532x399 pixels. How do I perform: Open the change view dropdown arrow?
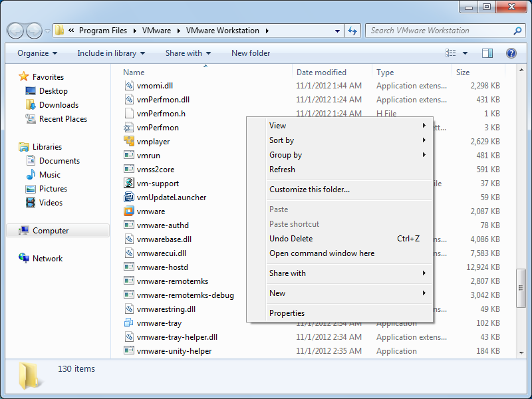[x=465, y=53]
